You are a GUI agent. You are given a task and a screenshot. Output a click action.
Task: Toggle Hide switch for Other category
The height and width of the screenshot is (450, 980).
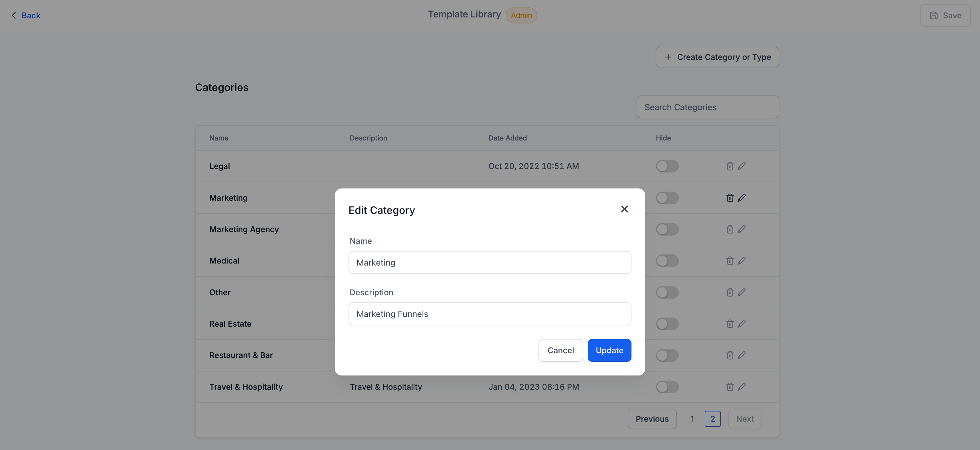pyautogui.click(x=667, y=292)
